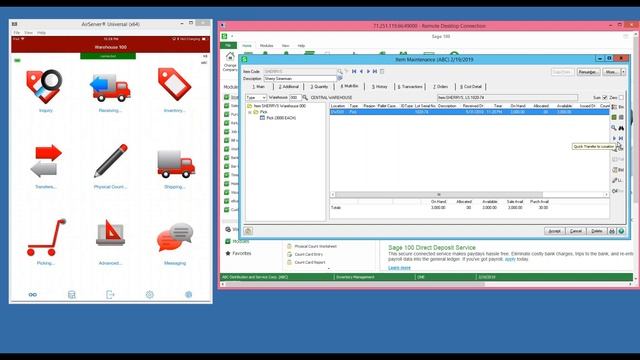This screenshot has width=640, height=360.
Task: Tap the database icon in the bottom bar
Action: pyautogui.click(x=71, y=295)
